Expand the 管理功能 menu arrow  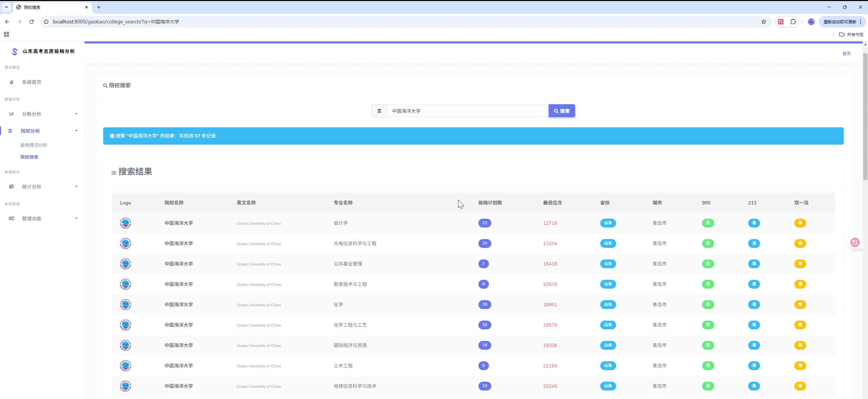pos(76,218)
